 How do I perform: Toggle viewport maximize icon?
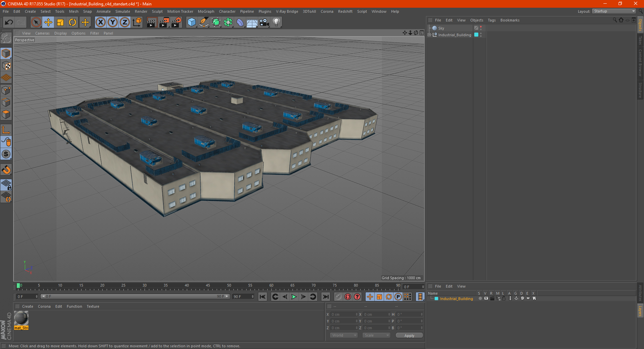[x=422, y=33]
